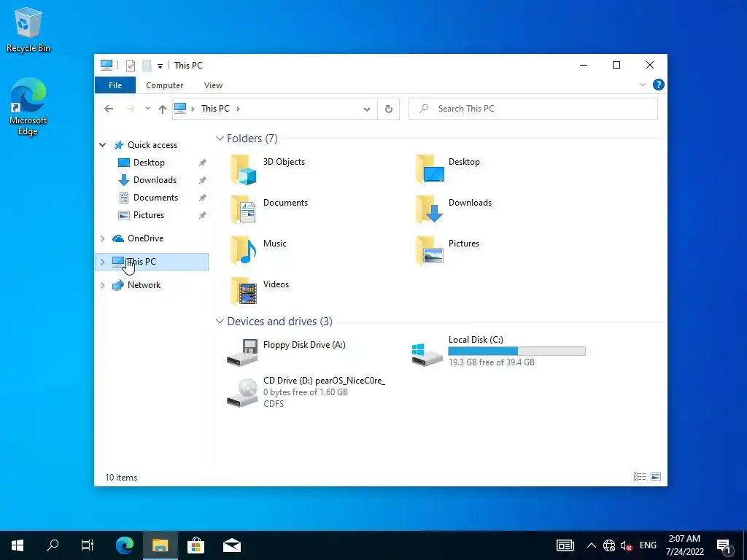Open News and interests taskbar icon
The height and width of the screenshot is (560, 747).
click(565, 545)
